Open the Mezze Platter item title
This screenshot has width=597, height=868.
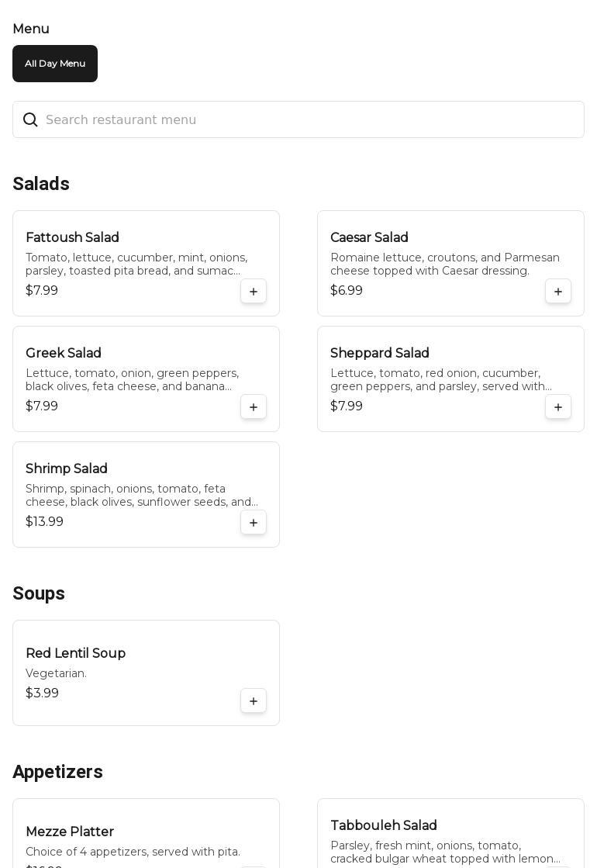click(70, 832)
